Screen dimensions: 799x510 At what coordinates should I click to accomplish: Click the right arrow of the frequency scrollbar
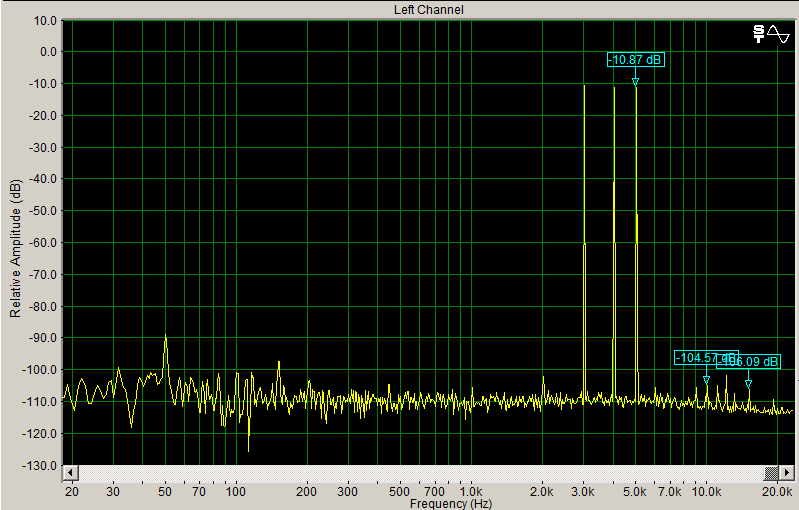point(787,472)
